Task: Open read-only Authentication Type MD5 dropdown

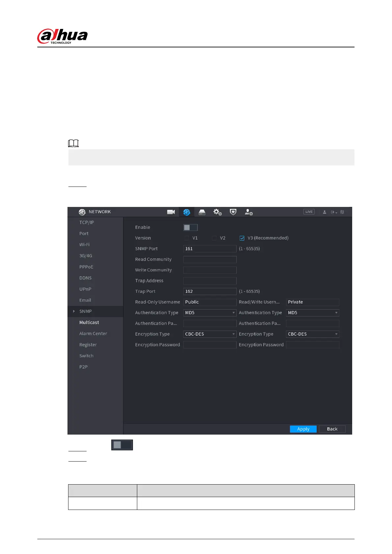Action: 210,313
